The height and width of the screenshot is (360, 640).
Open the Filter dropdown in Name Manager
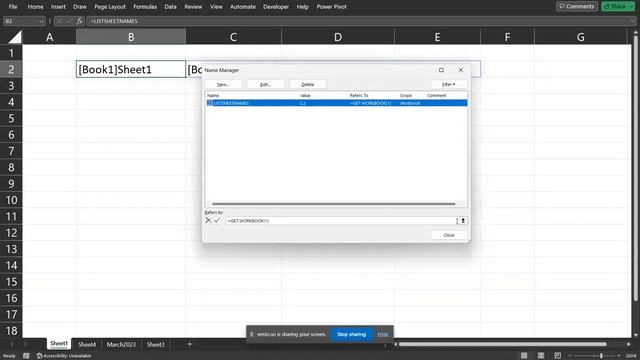[449, 84]
